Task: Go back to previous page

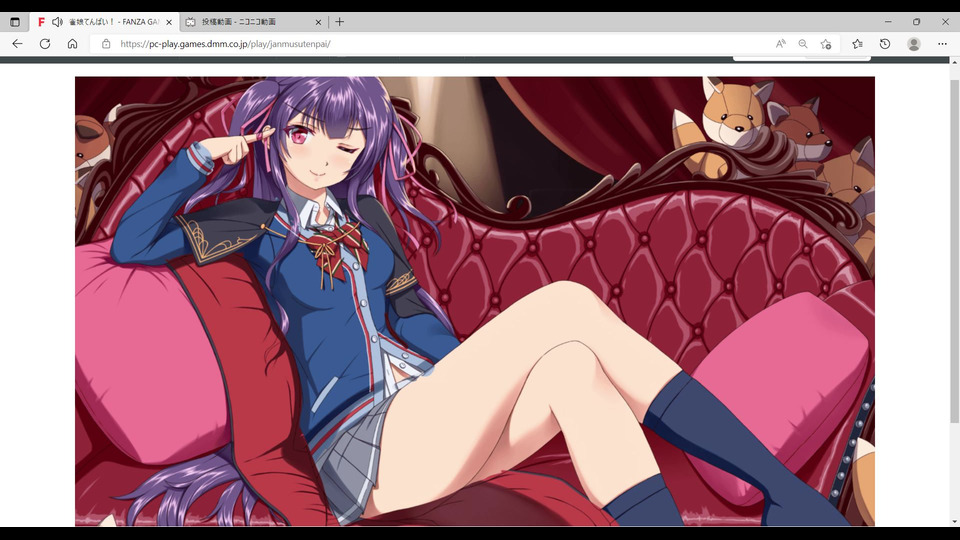Action: coord(17,44)
